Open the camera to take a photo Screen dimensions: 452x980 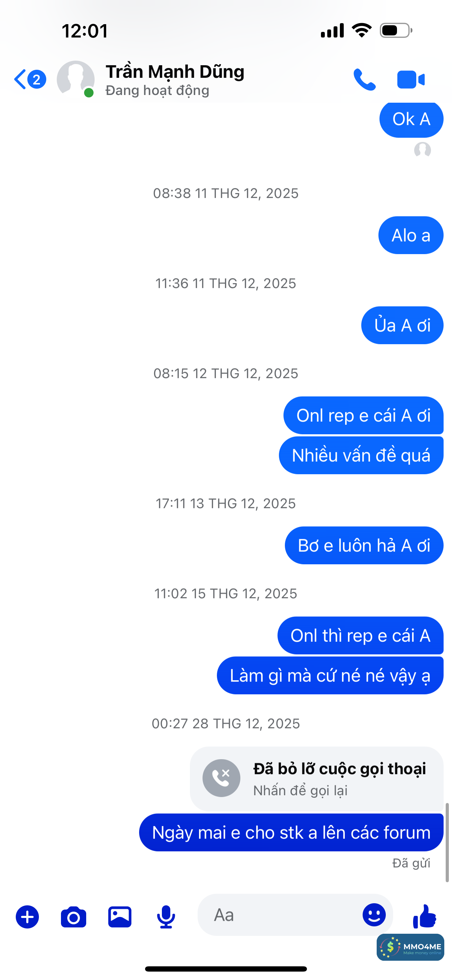click(74, 917)
